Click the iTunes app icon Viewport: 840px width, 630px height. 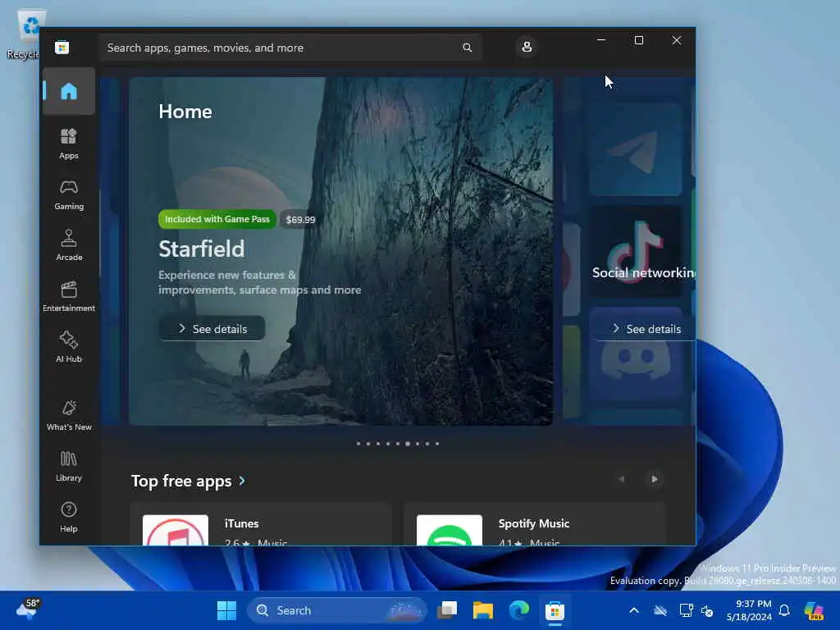point(176,531)
